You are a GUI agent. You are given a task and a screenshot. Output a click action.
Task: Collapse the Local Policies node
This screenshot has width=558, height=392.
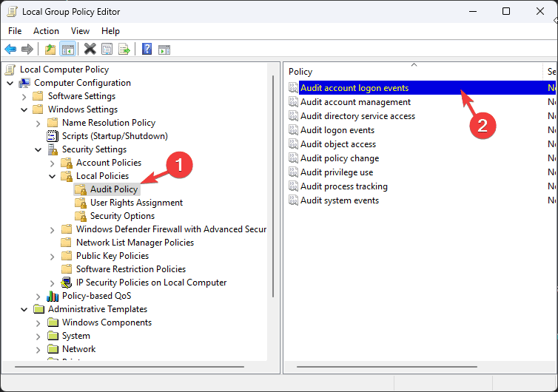point(52,177)
